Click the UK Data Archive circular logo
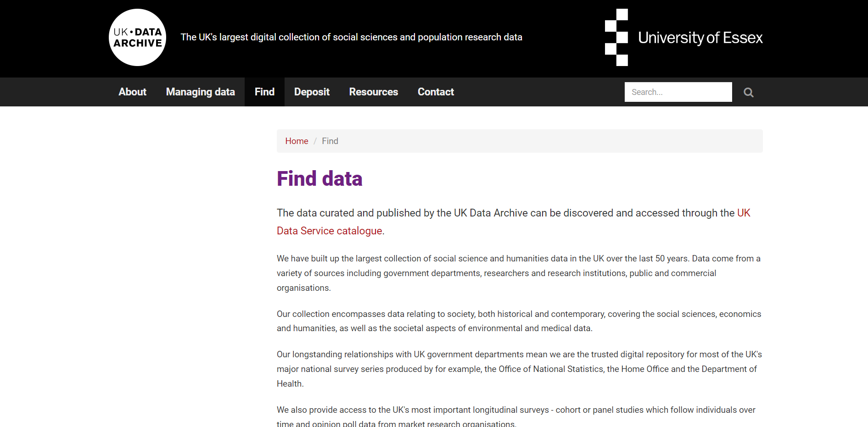Screen dimensions: 868x427 tap(137, 38)
